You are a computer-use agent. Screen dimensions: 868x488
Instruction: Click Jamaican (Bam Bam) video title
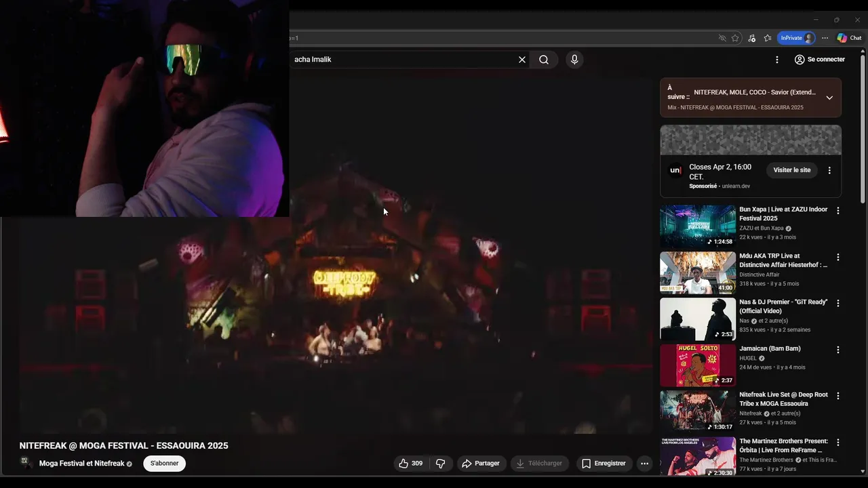click(770, 348)
